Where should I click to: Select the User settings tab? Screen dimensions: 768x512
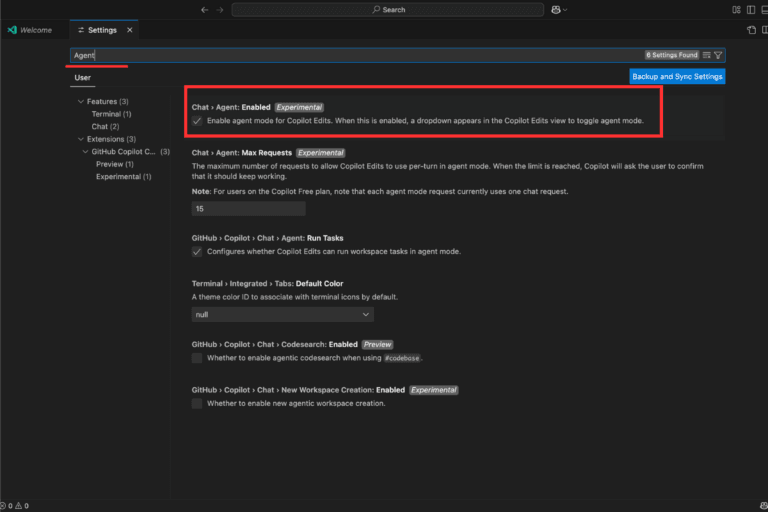(83, 77)
